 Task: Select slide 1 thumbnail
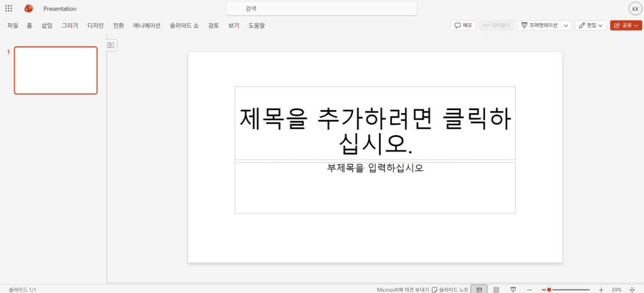pyautogui.click(x=56, y=70)
